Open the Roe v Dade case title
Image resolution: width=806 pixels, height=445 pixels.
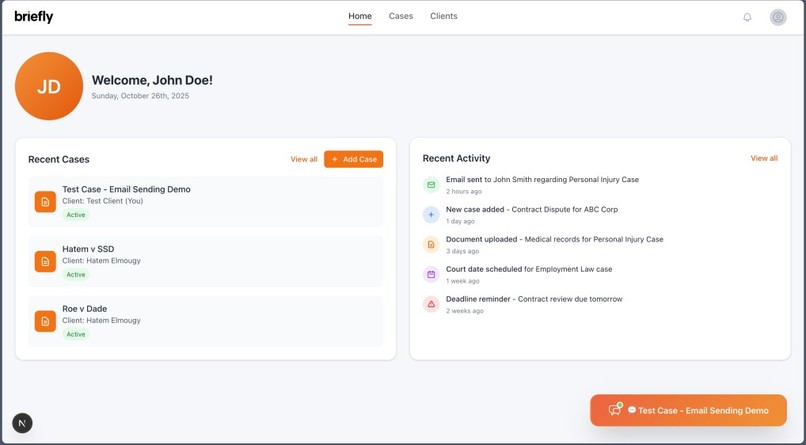(x=85, y=309)
